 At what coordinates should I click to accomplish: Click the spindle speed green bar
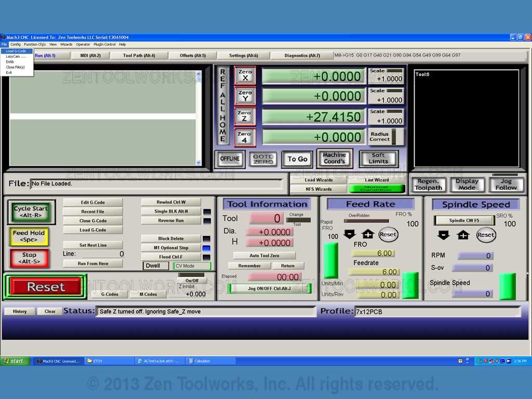coord(508,287)
